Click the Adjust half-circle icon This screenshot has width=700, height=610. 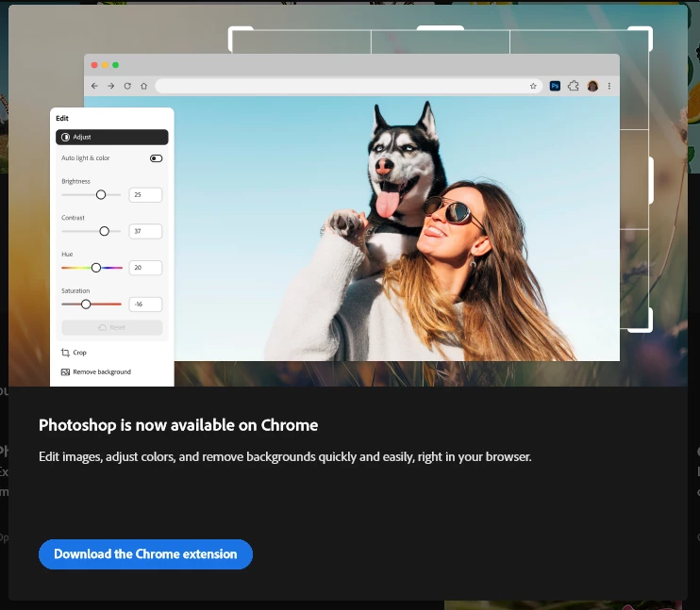[x=65, y=137]
